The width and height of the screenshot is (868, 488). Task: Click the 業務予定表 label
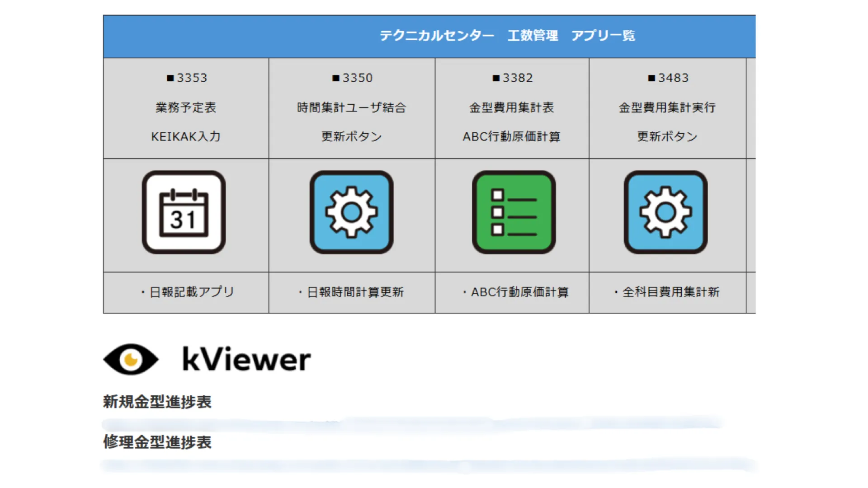tap(186, 108)
